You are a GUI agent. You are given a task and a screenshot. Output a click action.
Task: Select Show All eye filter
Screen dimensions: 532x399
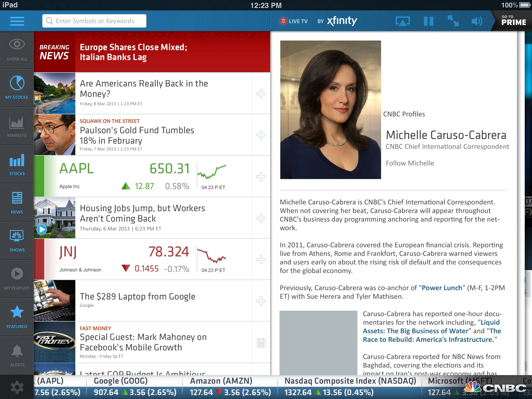pos(17,50)
